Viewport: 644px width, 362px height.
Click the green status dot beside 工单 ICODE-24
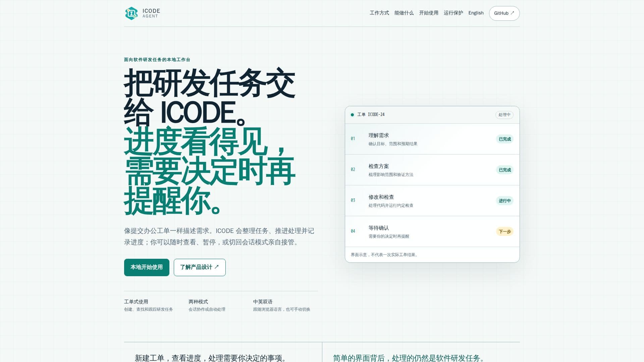pyautogui.click(x=352, y=115)
